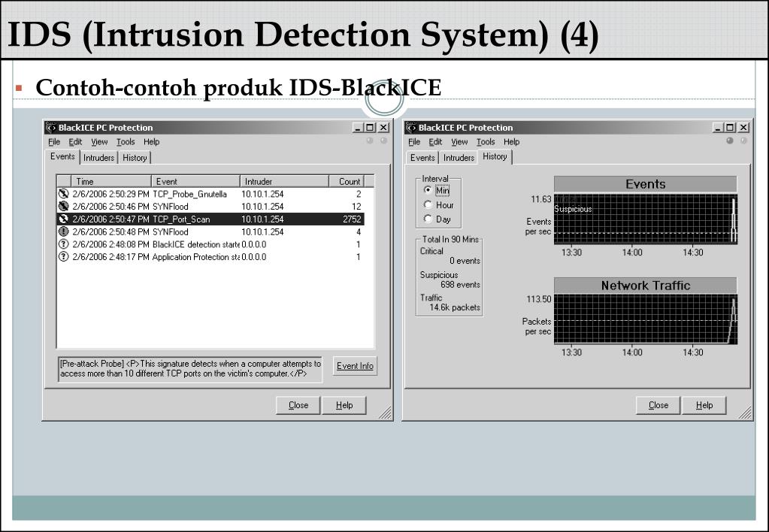769x532 pixels.
Task: Click the Application Protection row info icon
Action: point(63,257)
